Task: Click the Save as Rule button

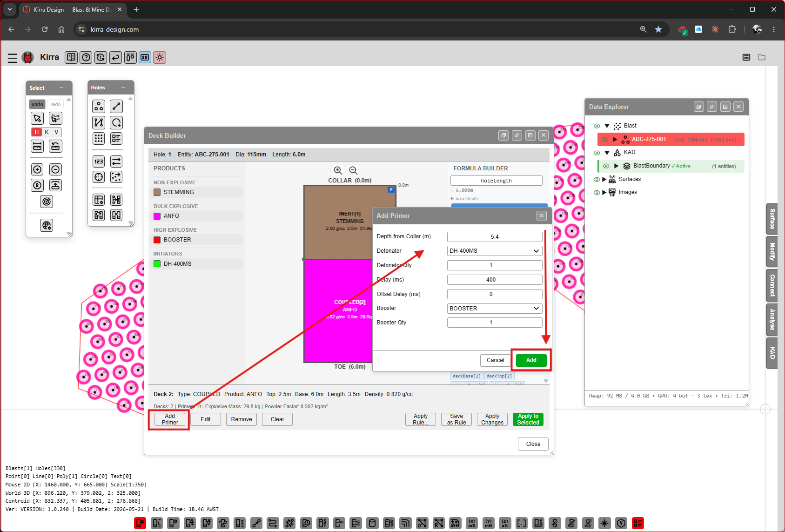Action: pyautogui.click(x=456, y=419)
